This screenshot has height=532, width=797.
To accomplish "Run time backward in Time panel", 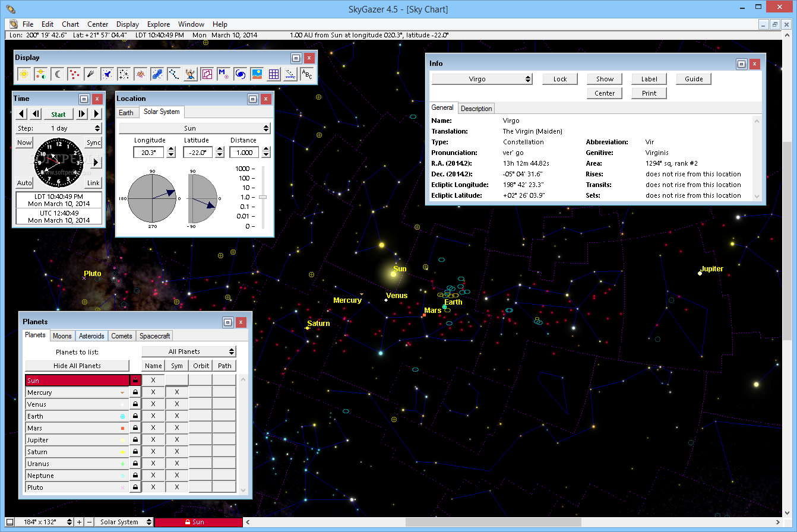I will [x=21, y=114].
